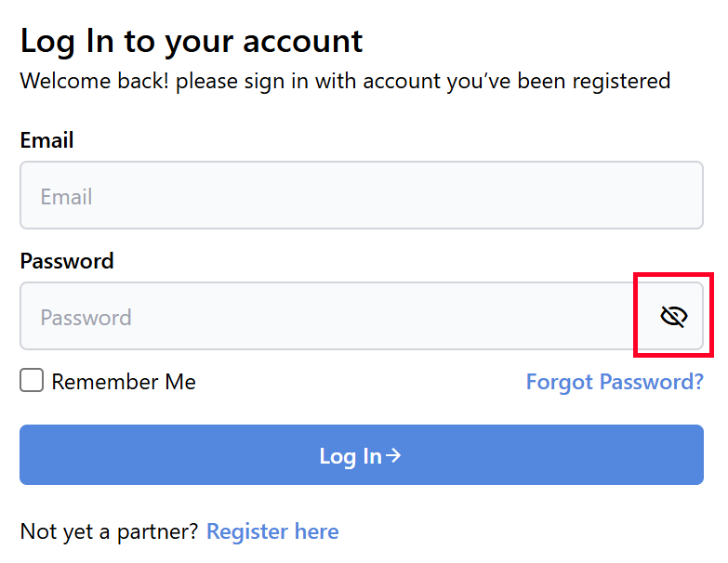
Task: Click the 'Log In' text on the button
Action: 351,456
